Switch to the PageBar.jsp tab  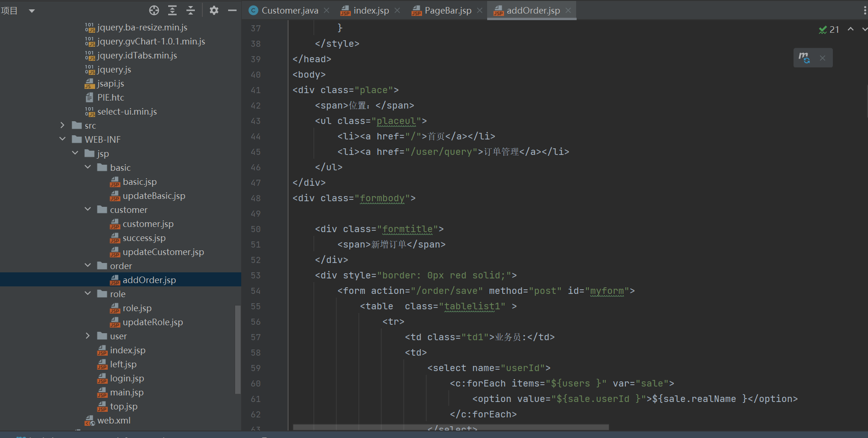[x=447, y=10]
